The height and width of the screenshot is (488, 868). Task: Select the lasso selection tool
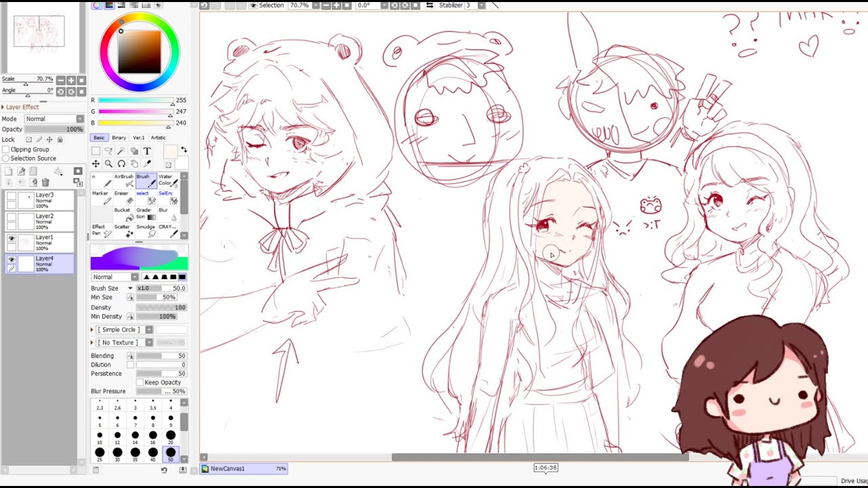(108, 151)
